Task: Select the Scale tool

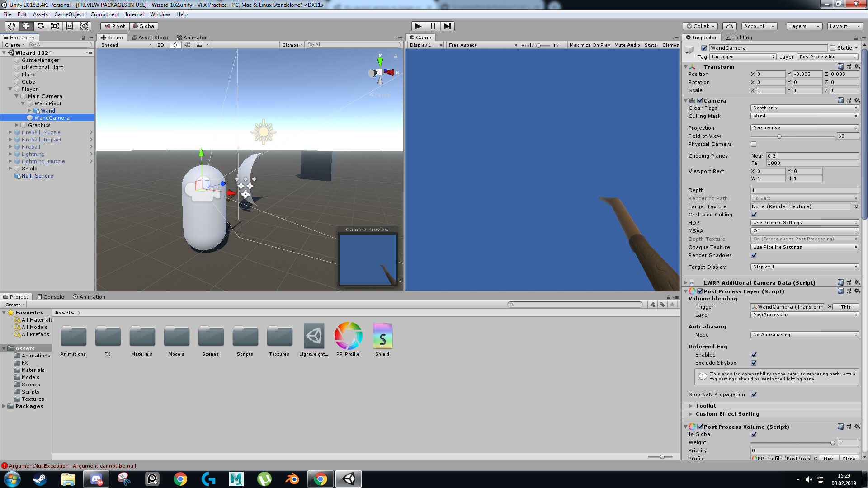Action: click(x=55, y=26)
